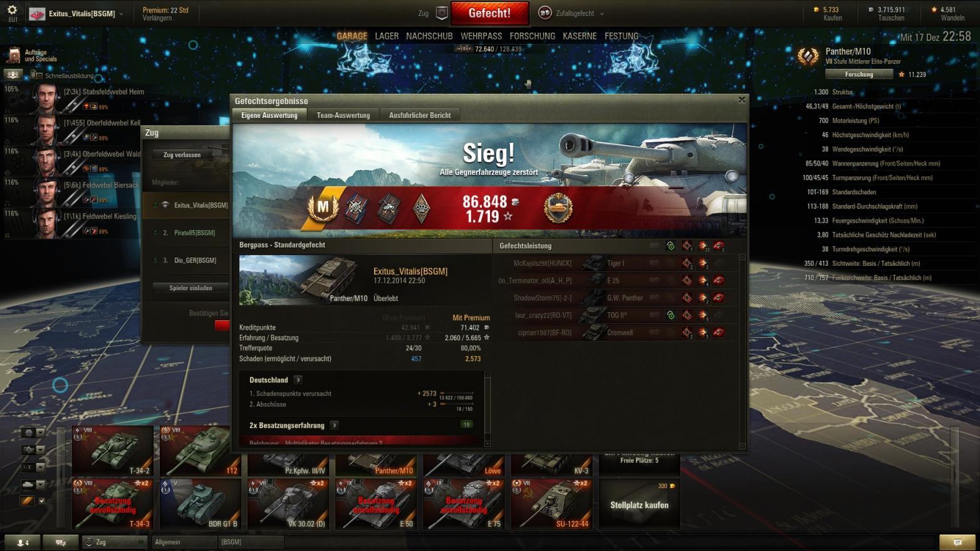
Task: Open the I-X tier filter dropdown
Action: [33, 467]
